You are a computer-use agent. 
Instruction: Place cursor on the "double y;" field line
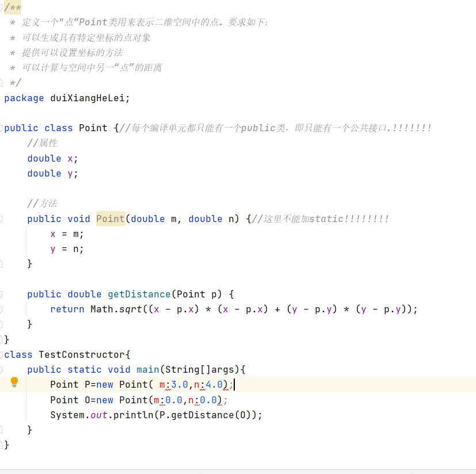click(x=52, y=174)
